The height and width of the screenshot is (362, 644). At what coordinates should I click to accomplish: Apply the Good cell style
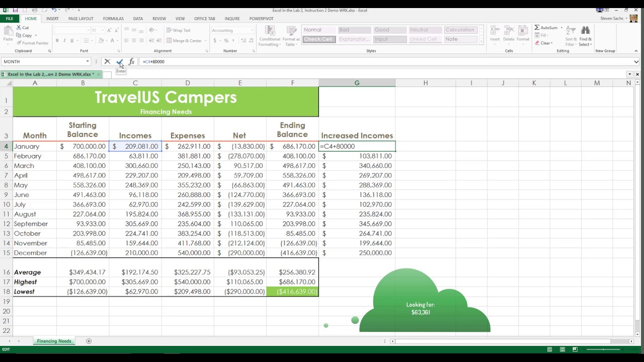pyautogui.click(x=390, y=30)
